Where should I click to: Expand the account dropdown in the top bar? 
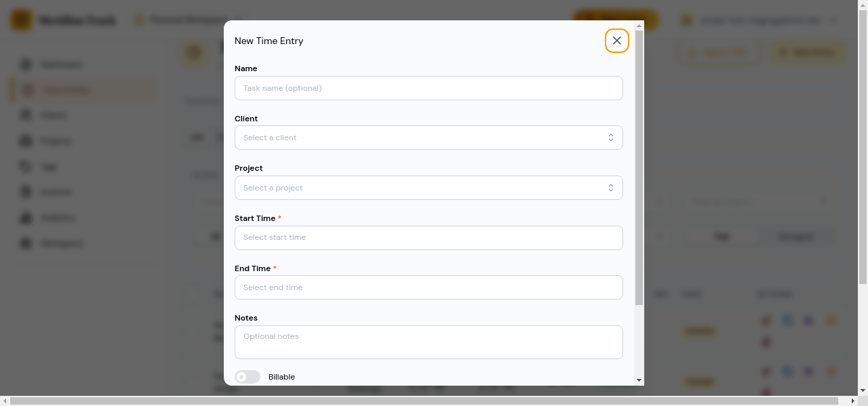[x=835, y=20]
